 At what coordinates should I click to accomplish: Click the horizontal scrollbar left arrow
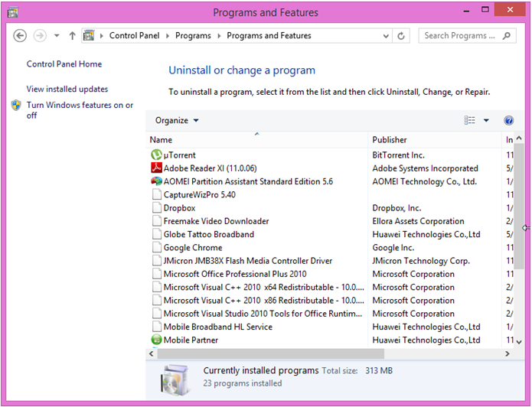coord(152,353)
